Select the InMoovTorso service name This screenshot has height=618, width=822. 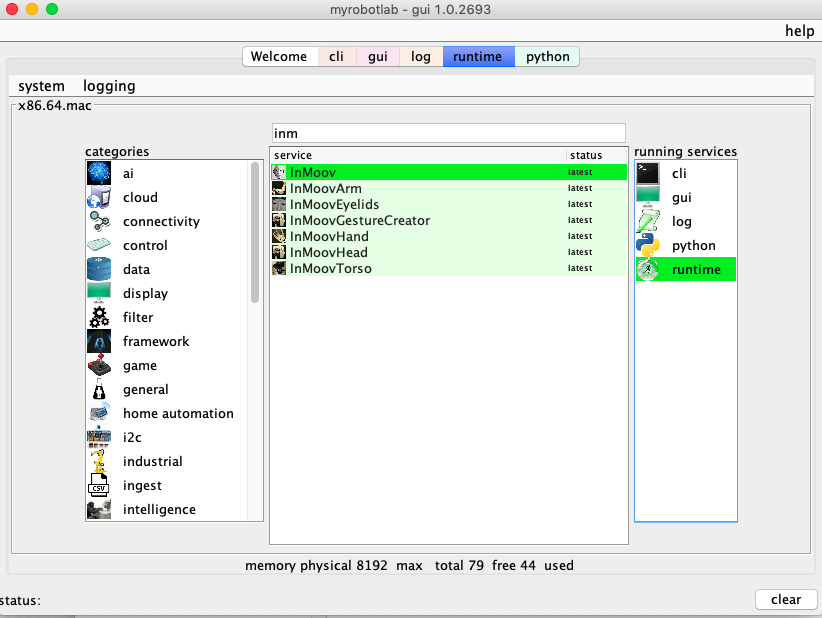pos(331,268)
